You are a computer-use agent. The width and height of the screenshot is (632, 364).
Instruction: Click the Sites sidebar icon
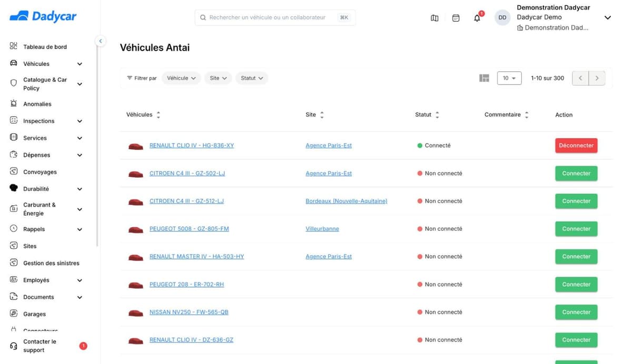coord(14,246)
